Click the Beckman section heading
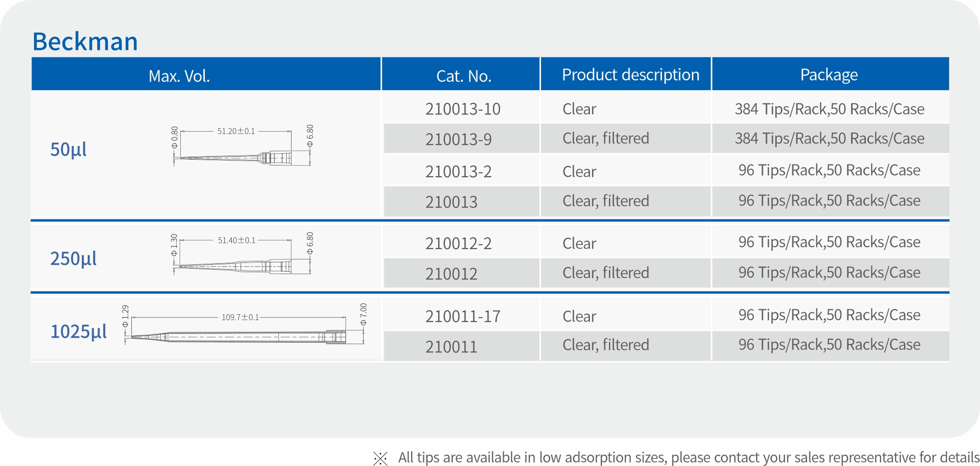This screenshot has width=980, height=466. pos(85,42)
